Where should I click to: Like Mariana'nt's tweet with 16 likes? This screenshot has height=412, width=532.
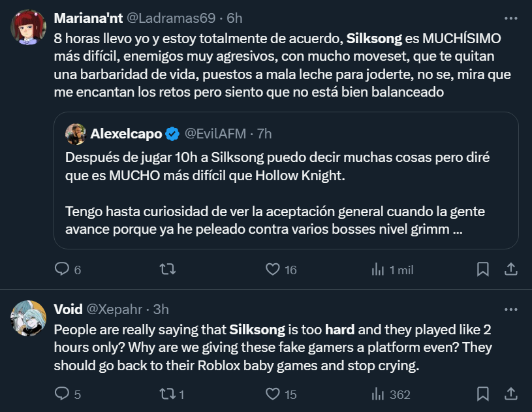pos(274,269)
